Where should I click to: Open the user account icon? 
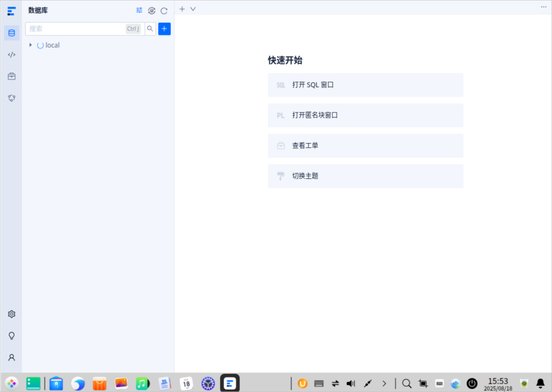(11, 358)
